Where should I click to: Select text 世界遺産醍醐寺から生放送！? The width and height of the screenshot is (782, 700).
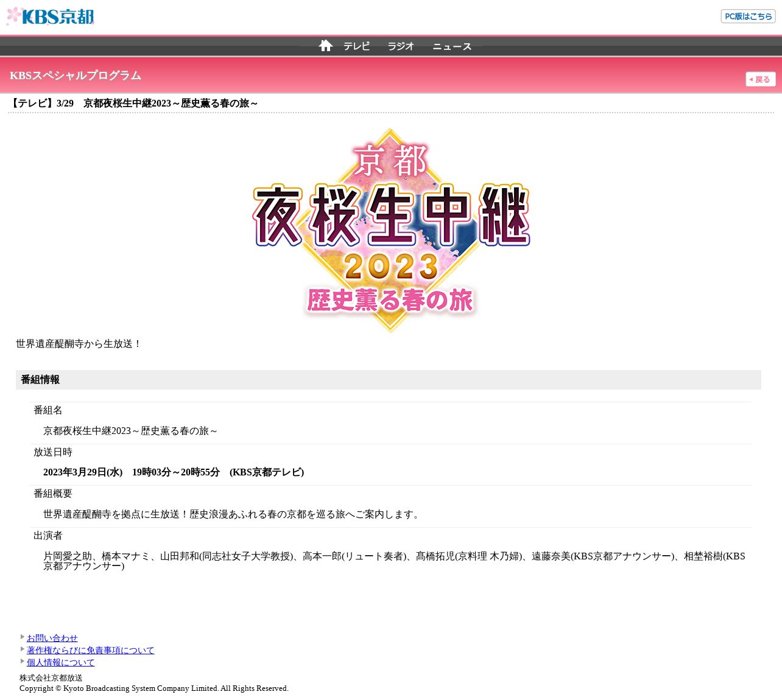[79, 344]
